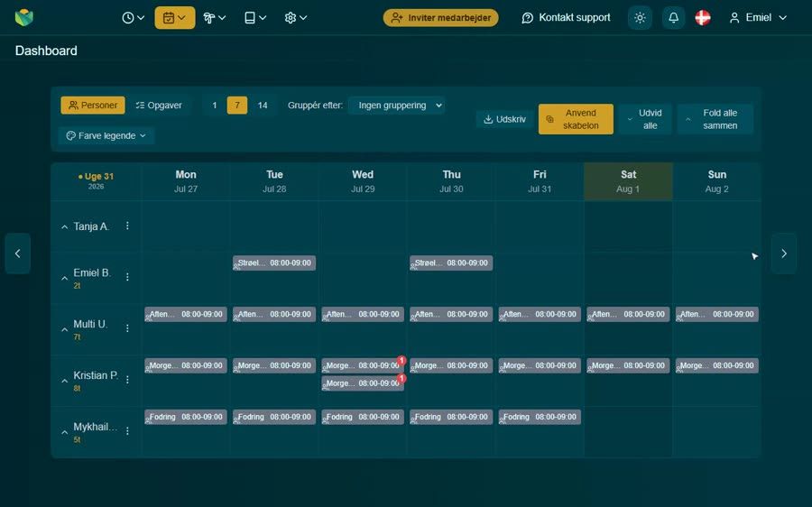Click Anvend skabelon button
Image resolution: width=812 pixels, height=507 pixels.
[x=576, y=119]
